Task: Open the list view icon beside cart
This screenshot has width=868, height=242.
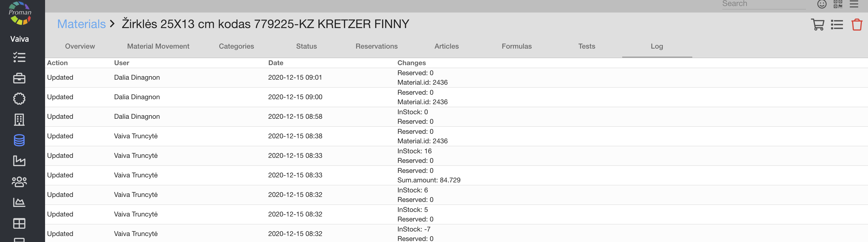Action: tap(837, 25)
